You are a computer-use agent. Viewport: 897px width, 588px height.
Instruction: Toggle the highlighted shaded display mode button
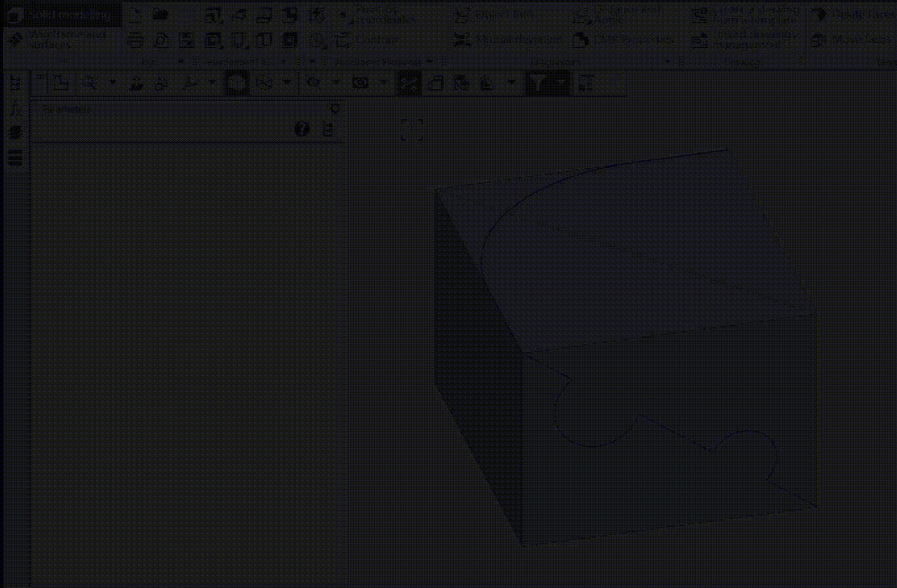point(237,83)
